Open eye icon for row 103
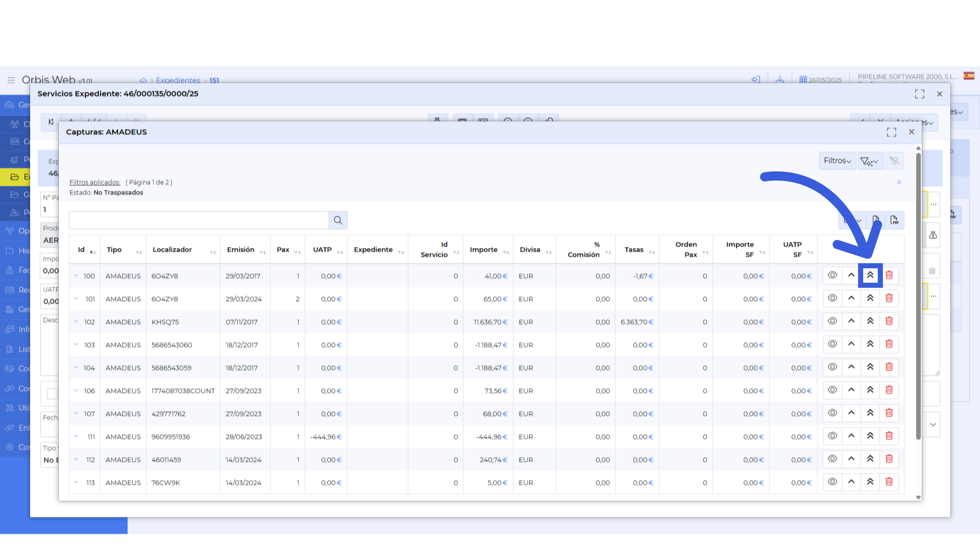 coord(832,344)
